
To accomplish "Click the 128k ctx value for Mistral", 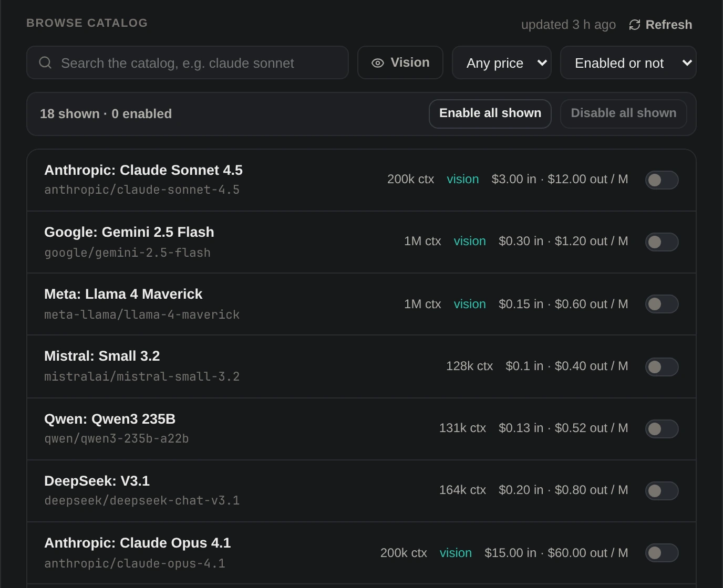I will 470,366.
